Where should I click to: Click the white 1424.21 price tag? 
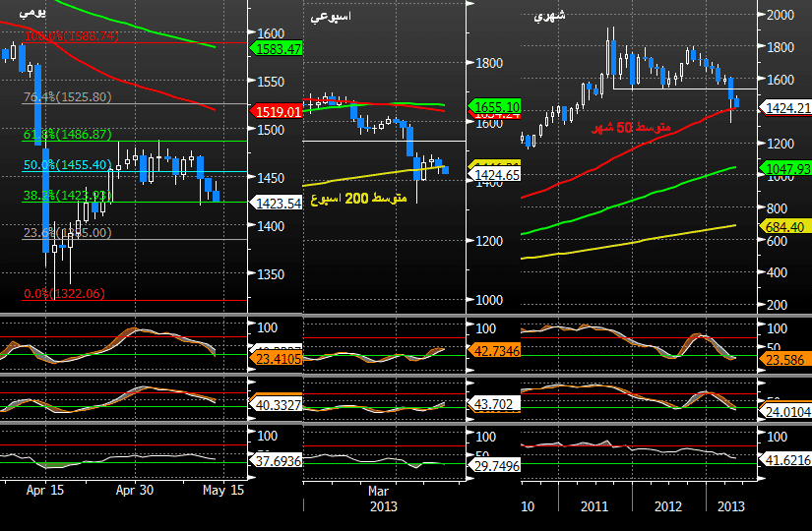coord(786,107)
